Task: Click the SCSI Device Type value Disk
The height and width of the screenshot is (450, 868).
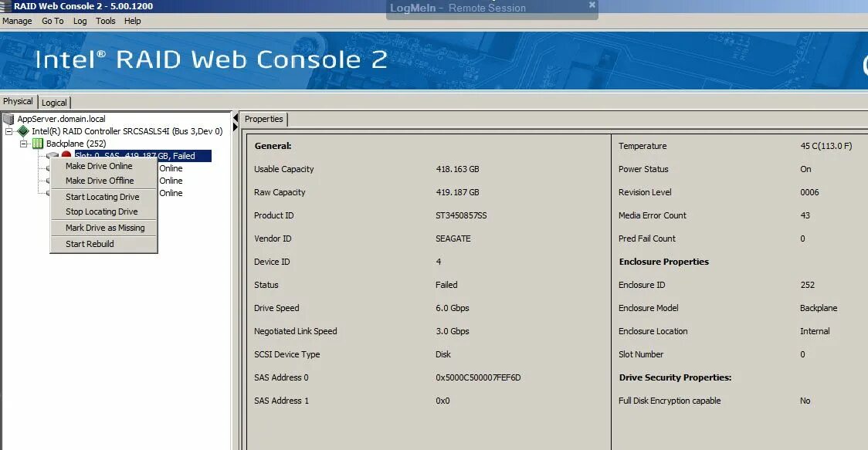Action: pos(442,354)
